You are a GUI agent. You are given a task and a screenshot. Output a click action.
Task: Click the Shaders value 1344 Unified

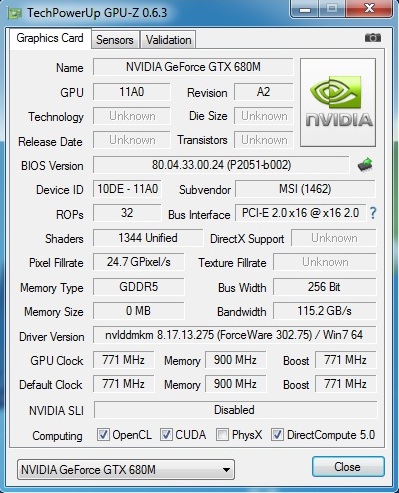[148, 238]
